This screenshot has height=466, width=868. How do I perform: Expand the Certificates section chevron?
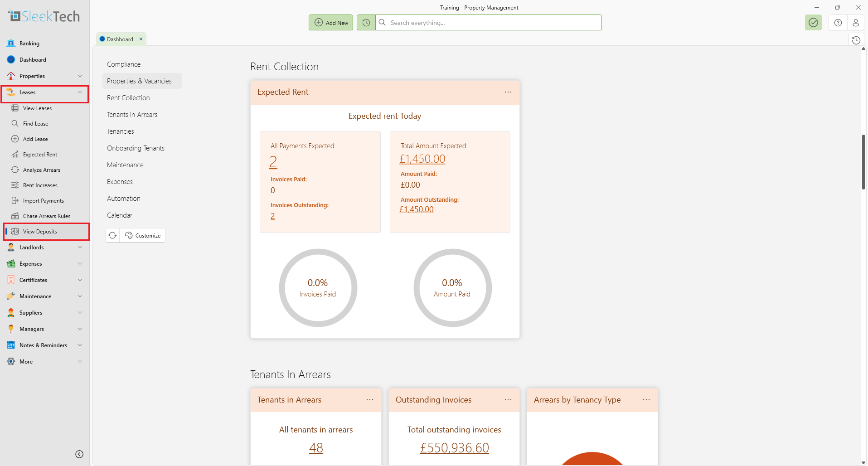click(80, 280)
